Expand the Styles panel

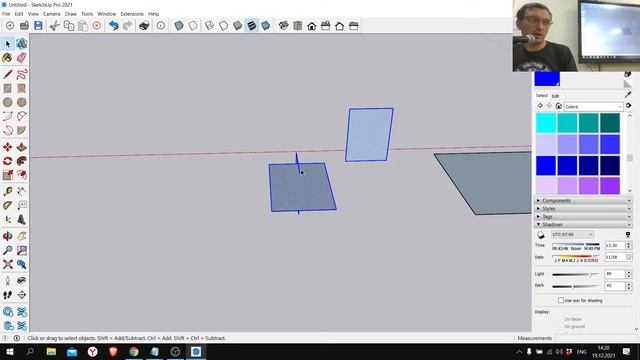coord(583,209)
